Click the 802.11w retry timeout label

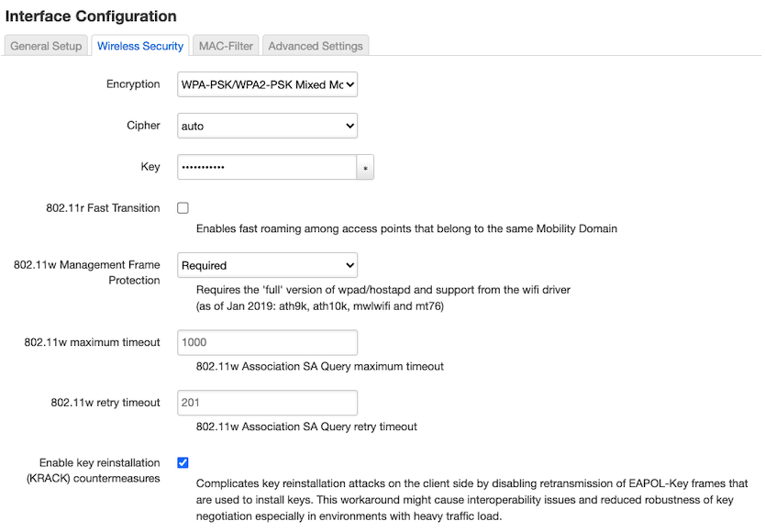105,403
